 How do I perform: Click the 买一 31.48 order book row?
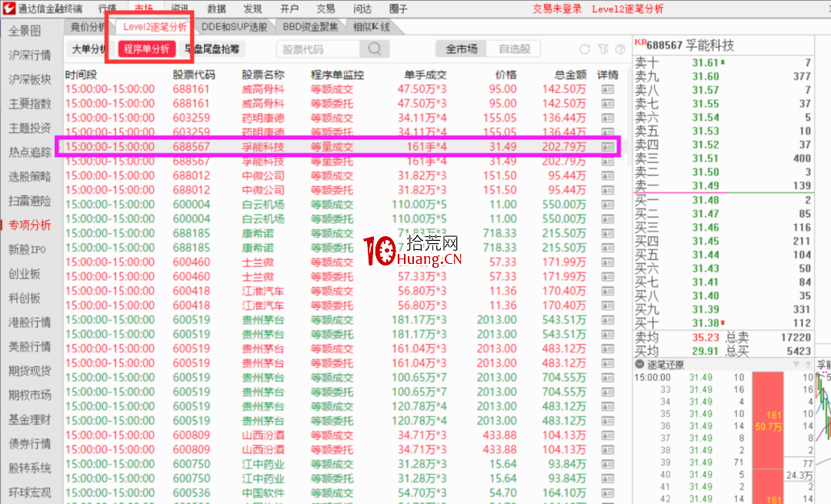point(723,200)
